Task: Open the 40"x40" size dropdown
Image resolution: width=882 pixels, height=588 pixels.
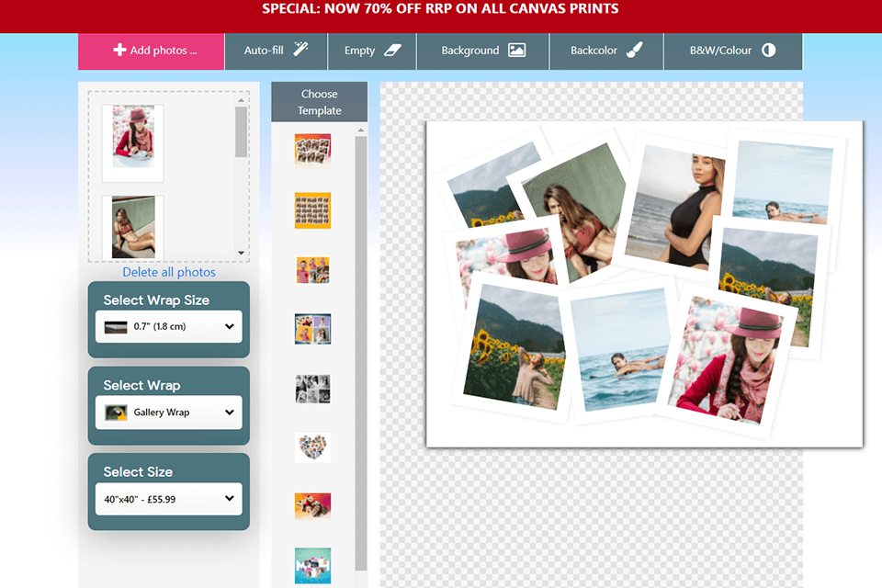Action: pyautogui.click(x=169, y=499)
